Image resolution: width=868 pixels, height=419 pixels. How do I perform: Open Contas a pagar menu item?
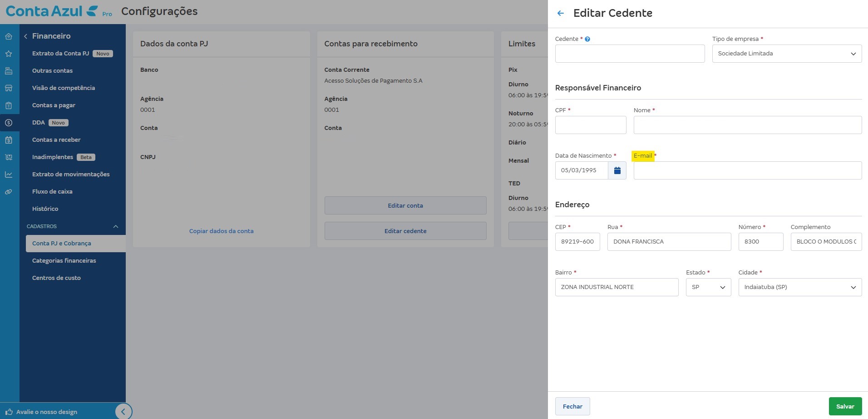[54, 105]
